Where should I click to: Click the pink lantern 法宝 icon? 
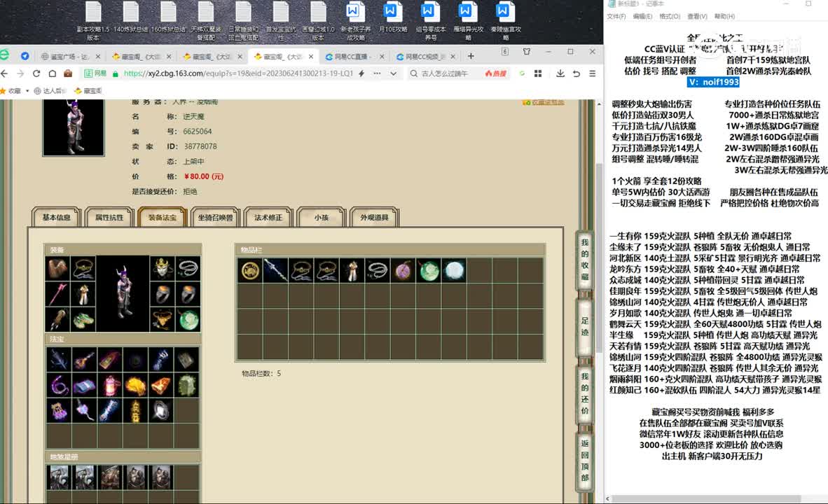pos(110,386)
